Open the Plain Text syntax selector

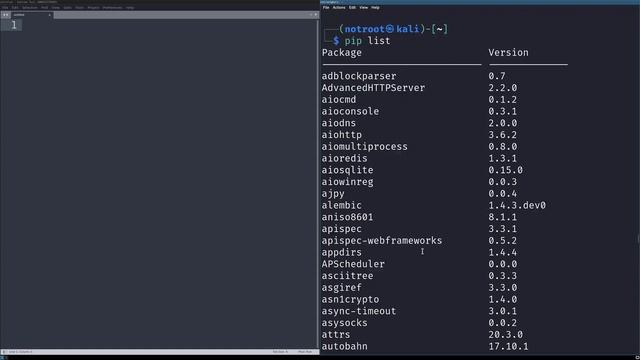(305, 351)
